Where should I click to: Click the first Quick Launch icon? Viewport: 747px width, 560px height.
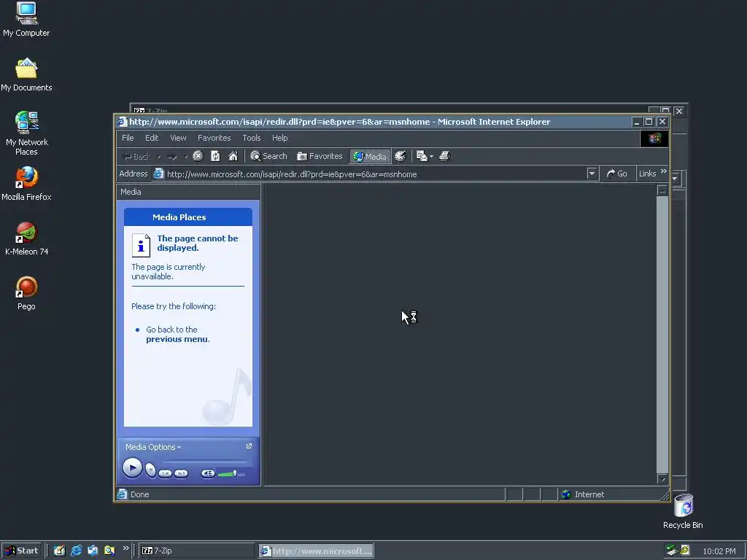pos(59,551)
